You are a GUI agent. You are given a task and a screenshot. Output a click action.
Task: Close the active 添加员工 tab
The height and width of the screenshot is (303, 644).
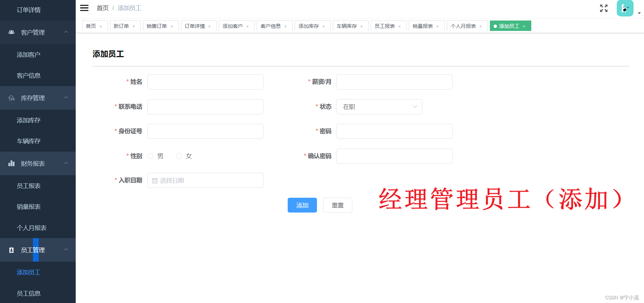[524, 26]
